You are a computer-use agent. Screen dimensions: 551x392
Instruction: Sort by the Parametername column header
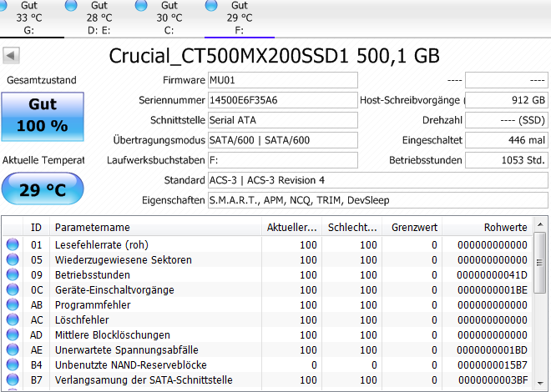coord(155,228)
